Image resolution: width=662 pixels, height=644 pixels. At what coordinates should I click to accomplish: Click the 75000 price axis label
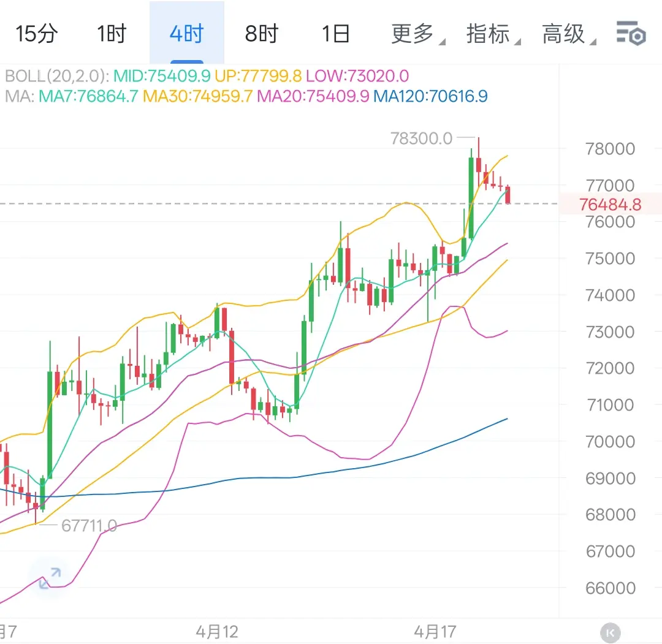pyautogui.click(x=610, y=259)
